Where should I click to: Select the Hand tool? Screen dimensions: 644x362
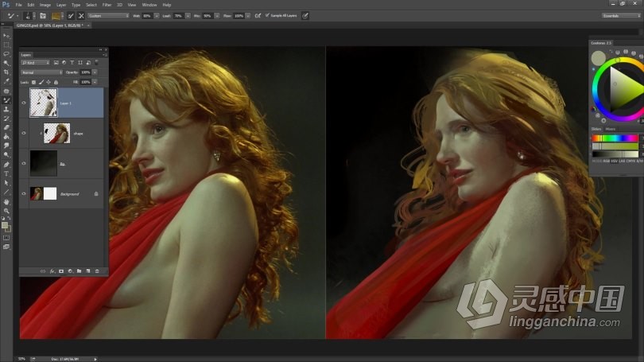[x=6, y=202]
